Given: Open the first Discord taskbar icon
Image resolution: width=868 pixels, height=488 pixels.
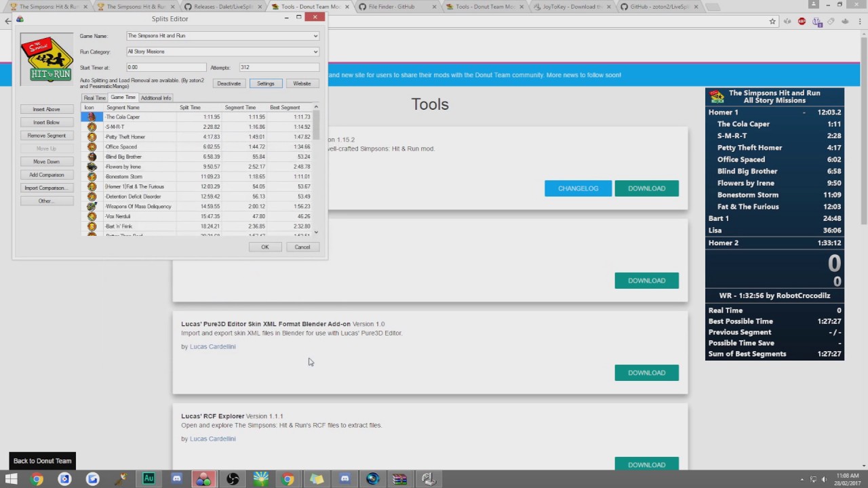Looking at the screenshot, I should (x=177, y=479).
